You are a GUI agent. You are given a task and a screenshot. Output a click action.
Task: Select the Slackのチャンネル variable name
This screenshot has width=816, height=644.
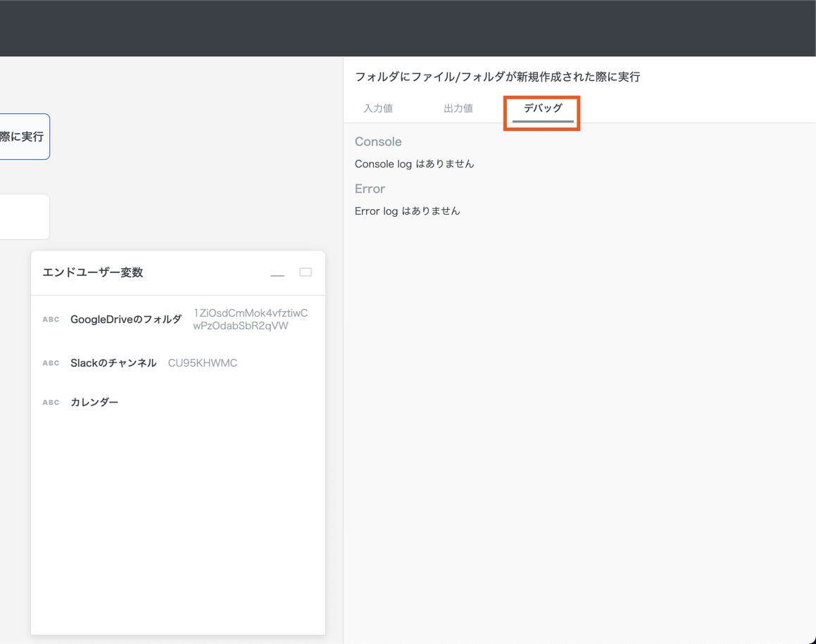[113, 363]
